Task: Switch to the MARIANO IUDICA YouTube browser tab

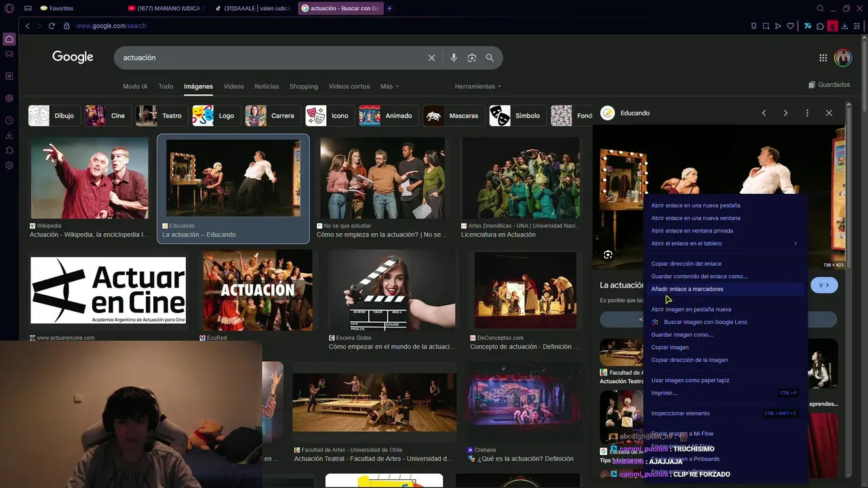Action: [x=166, y=8]
